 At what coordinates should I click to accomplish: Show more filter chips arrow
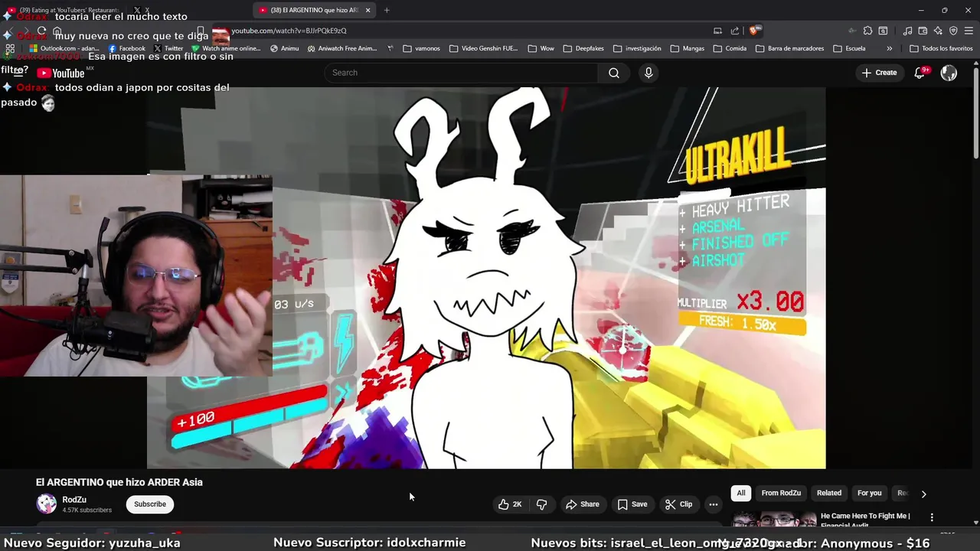click(x=923, y=494)
